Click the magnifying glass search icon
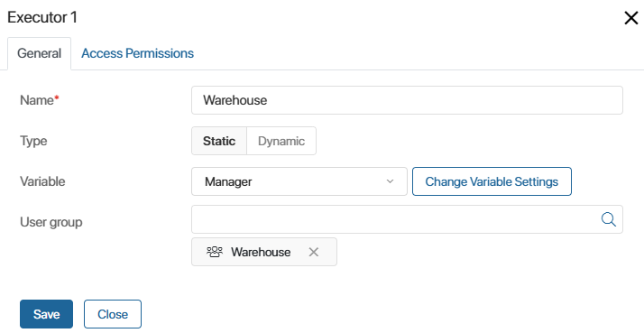 coord(608,219)
